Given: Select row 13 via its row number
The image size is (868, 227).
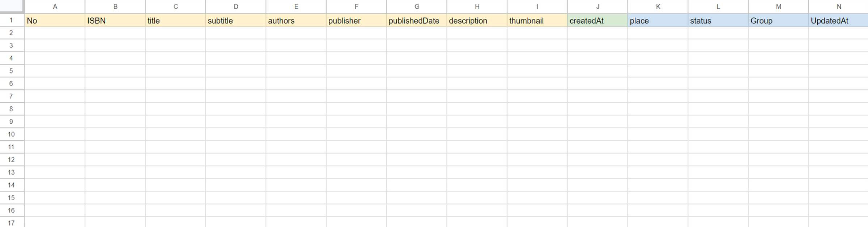Looking at the screenshot, I should [12, 172].
